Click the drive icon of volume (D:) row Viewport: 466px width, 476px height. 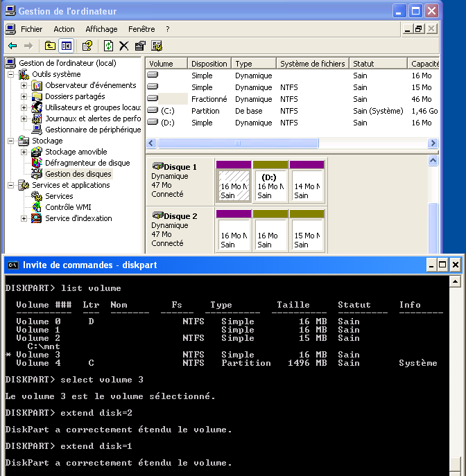click(153, 122)
